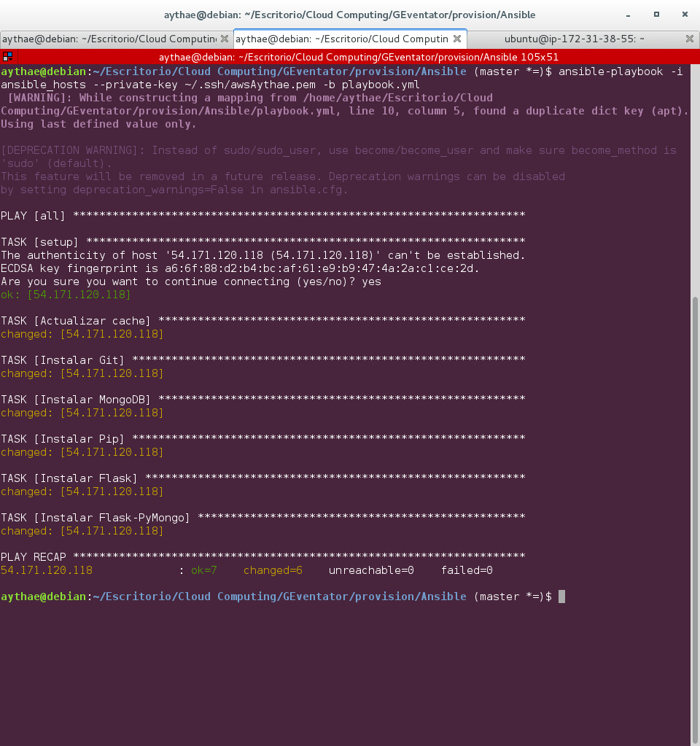Viewport: 700px width, 746px height.
Task: Click the 'PLAY RECAP' line
Action: pos(262,557)
